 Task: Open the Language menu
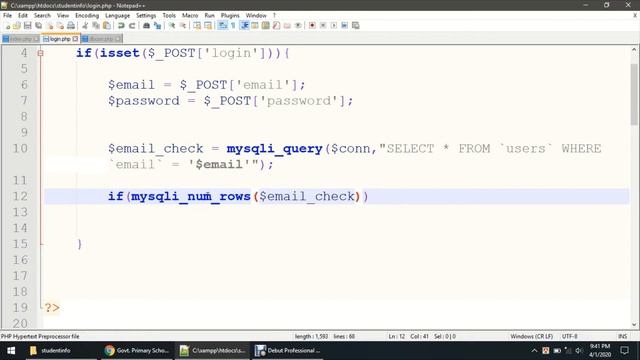pyautogui.click(x=117, y=16)
